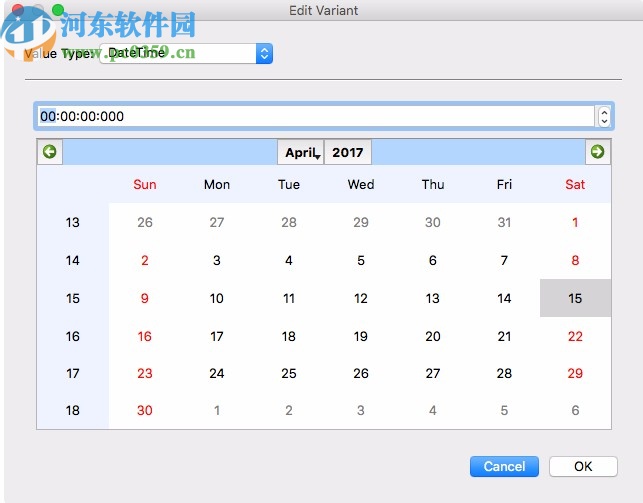The height and width of the screenshot is (503, 643).
Task: Select Sunday April 9
Action: coord(145,298)
